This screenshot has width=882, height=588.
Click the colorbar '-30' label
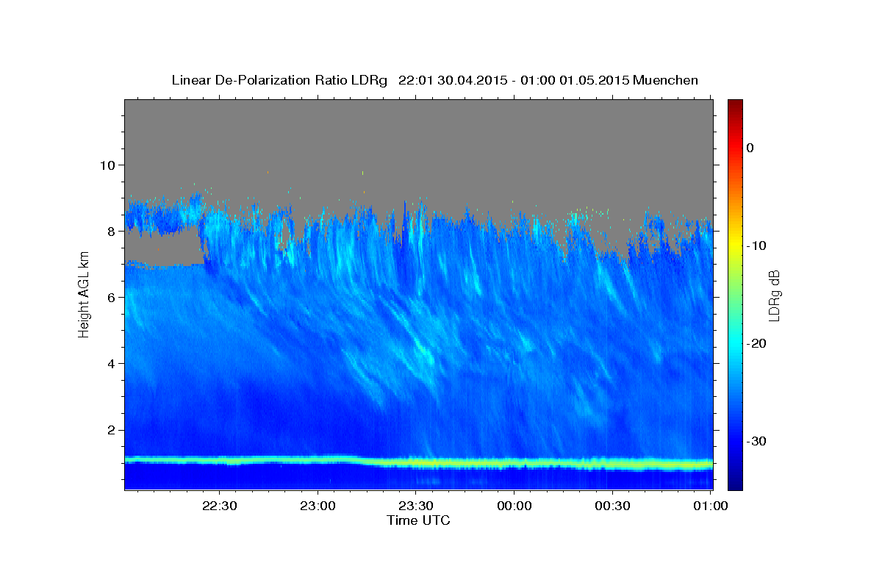click(x=756, y=441)
